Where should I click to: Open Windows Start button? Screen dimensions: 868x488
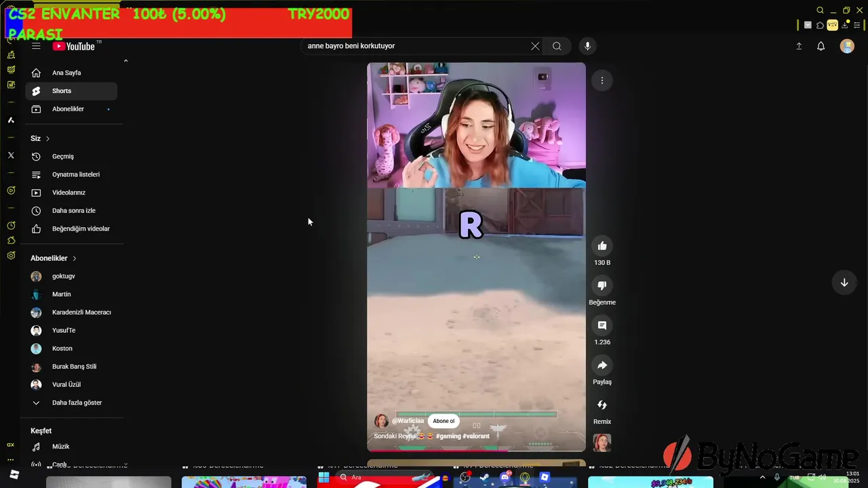point(324,477)
